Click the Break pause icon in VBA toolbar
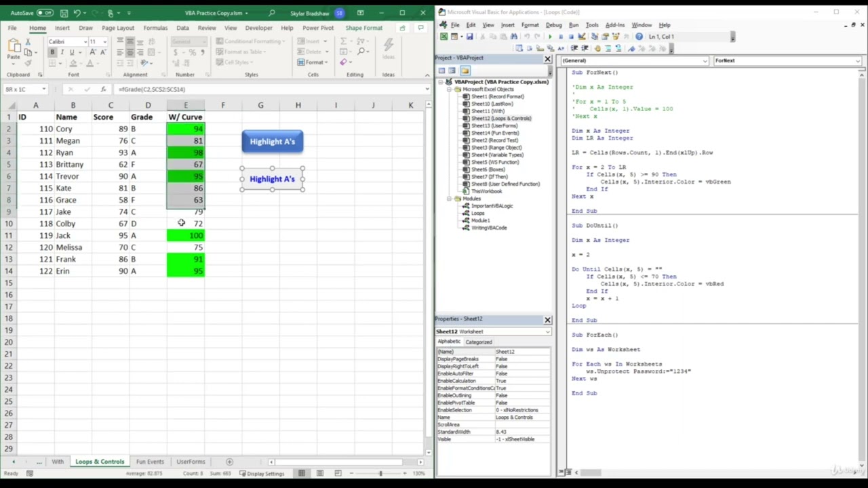The width and height of the screenshot is (868, 488). point(561,37)
